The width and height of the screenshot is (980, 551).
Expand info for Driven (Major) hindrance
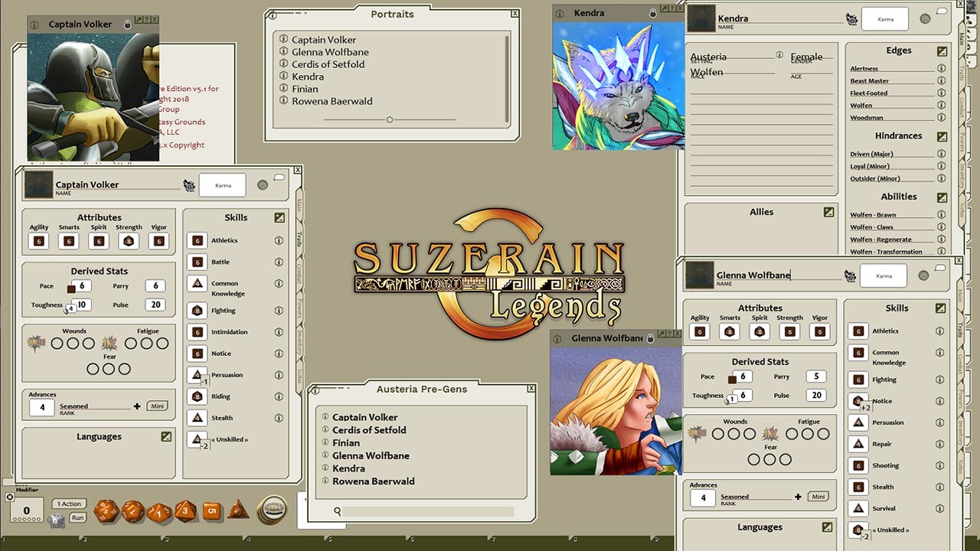point(941,154)
